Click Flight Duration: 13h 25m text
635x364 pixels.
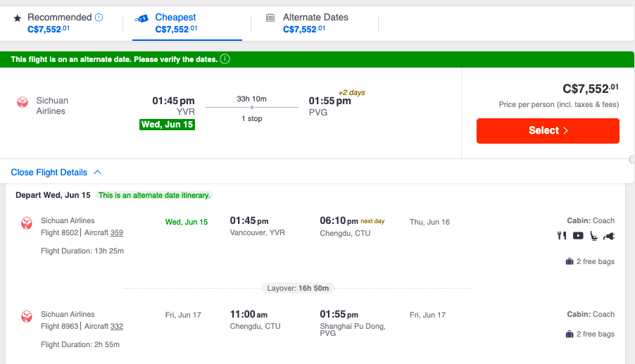point(82,251)
